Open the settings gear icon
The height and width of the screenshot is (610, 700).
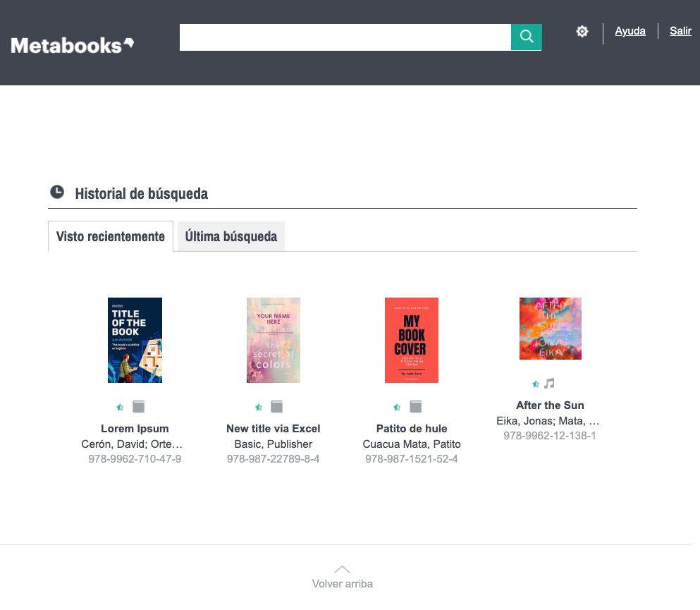582,32
